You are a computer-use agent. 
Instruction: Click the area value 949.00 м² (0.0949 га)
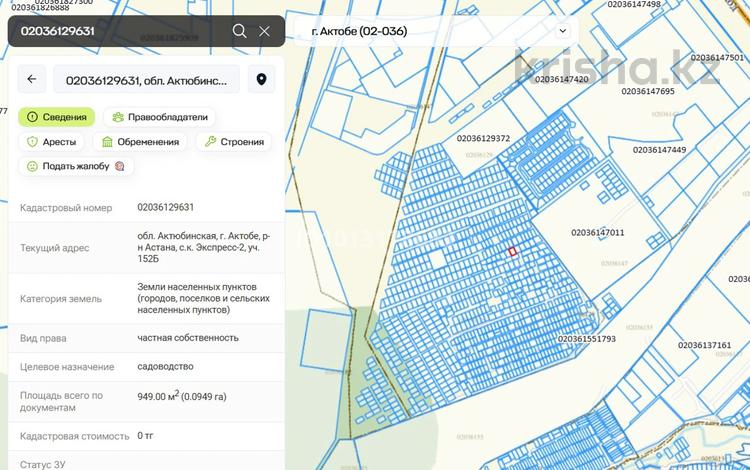(182, 396)
